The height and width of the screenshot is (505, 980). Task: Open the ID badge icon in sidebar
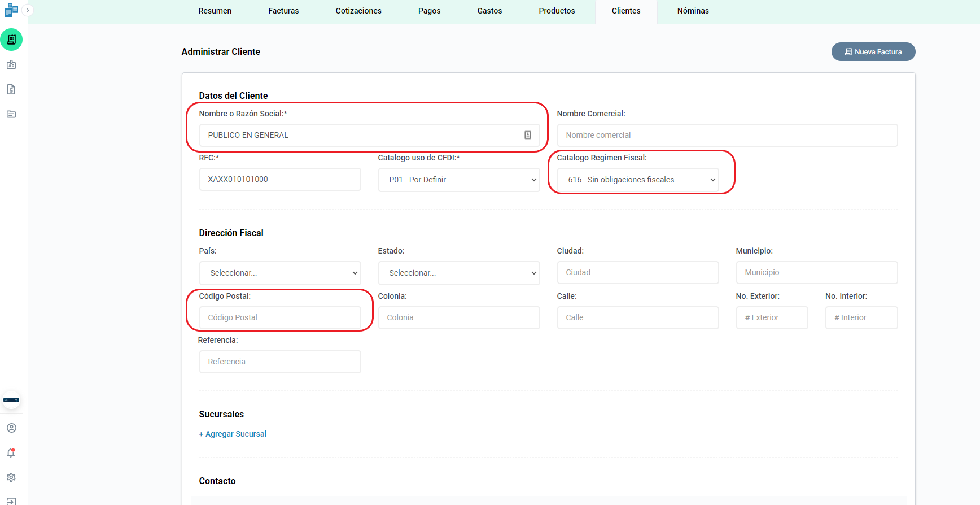coord(11,64)
